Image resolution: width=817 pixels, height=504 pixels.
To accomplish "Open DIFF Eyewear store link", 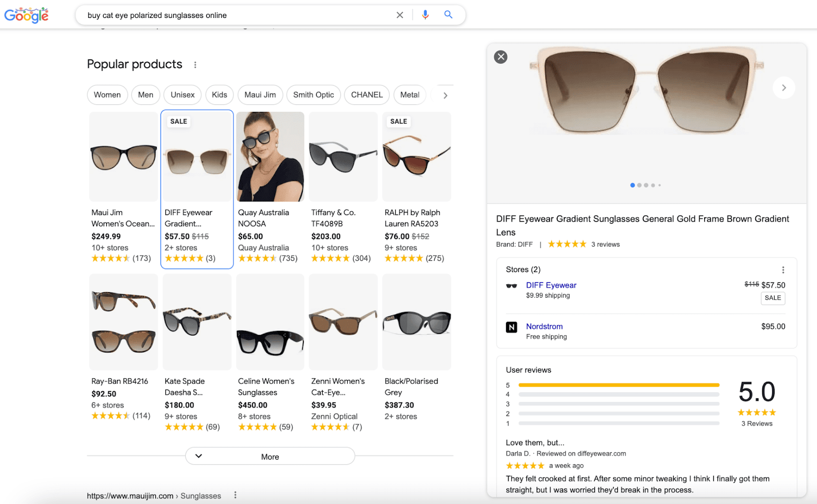I will pos(551,285).
